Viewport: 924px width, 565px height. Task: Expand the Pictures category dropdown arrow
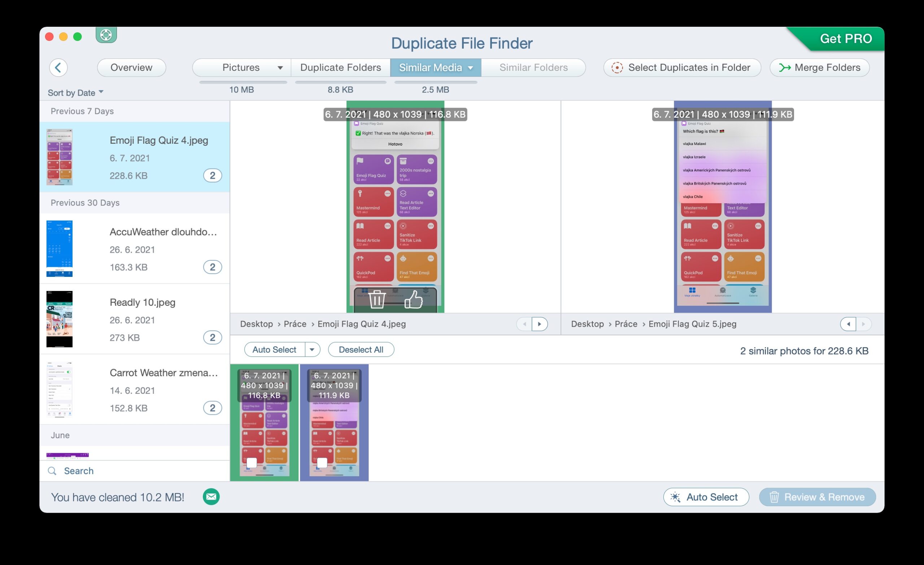click(280, 68)
